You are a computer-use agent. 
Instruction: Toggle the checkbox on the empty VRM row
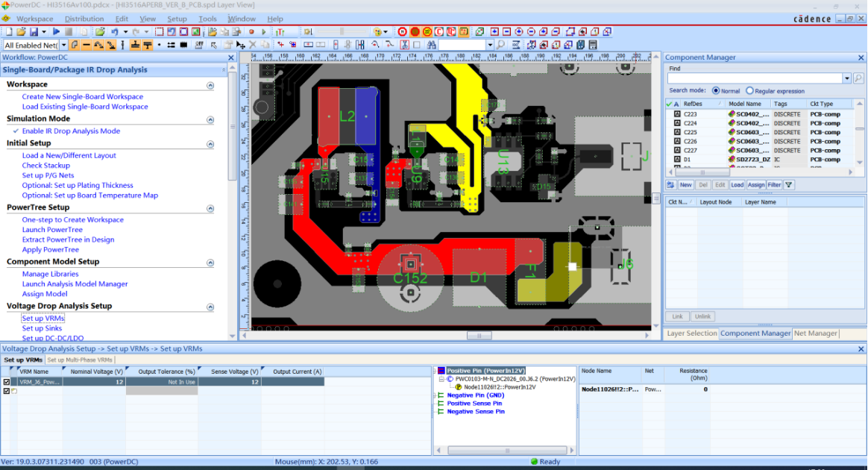(7, 391)
